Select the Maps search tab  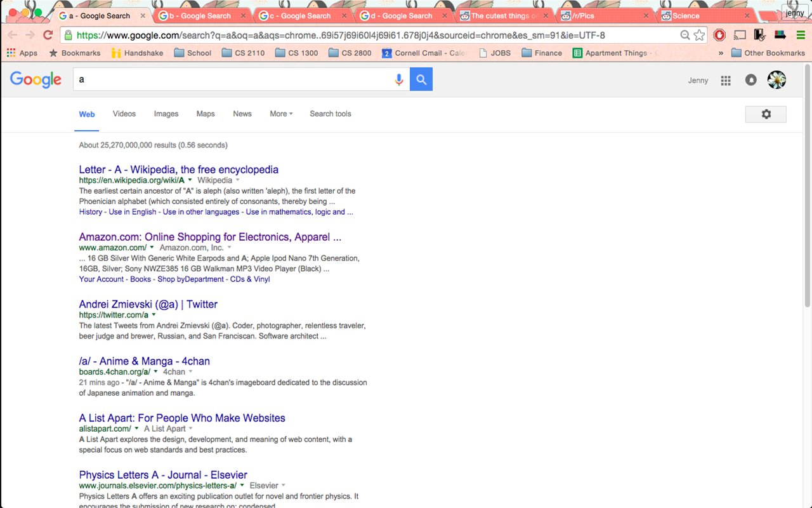pyautogui.click(x=206, y=114)
